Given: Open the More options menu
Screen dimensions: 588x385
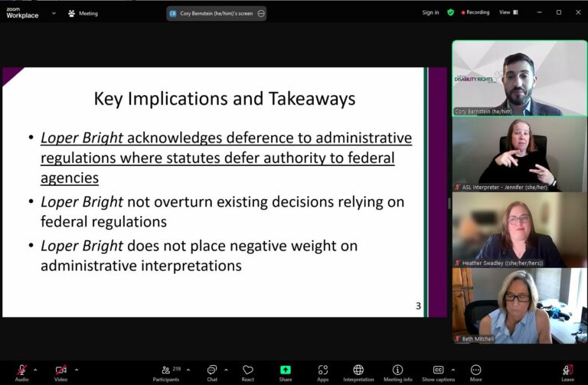Looking at the screenshot, I should 475,372.
